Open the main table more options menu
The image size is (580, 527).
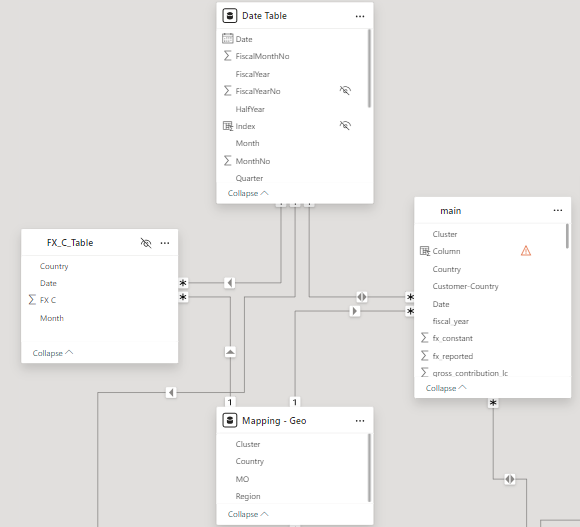tap(557, 210)
